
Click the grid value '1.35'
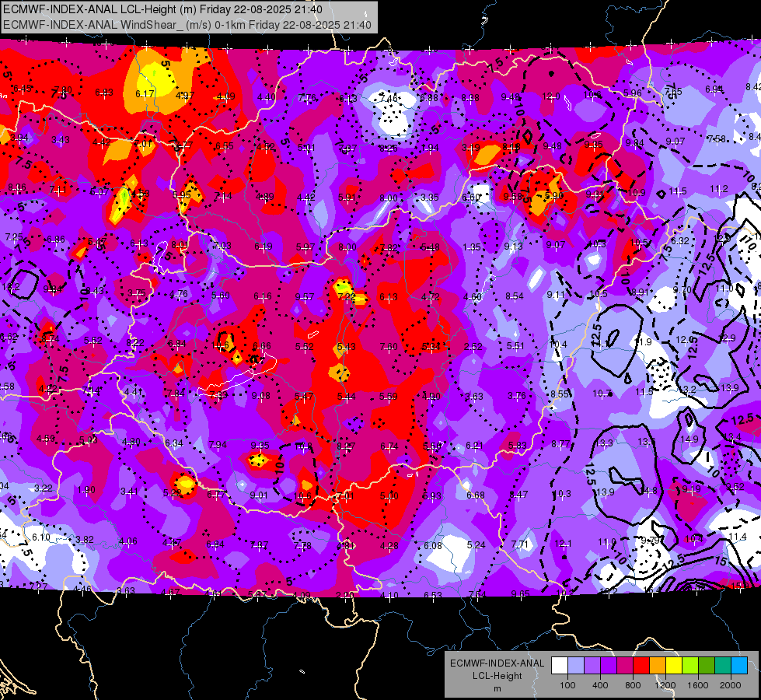472,247
